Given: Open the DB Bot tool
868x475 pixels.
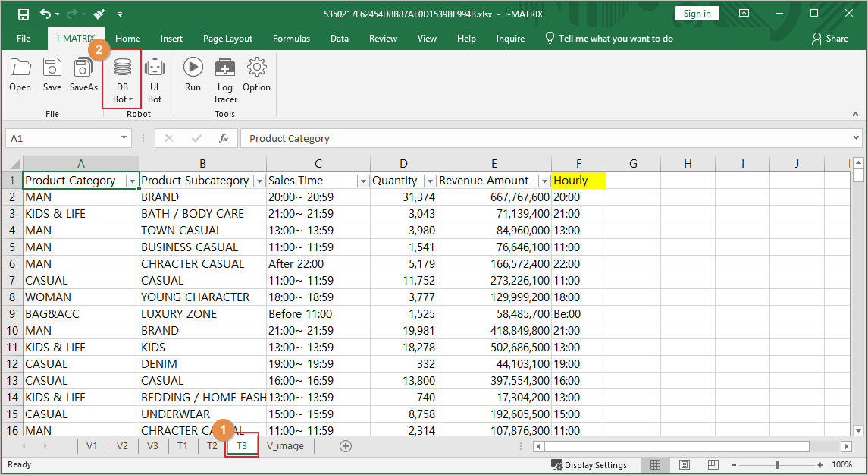Looking at the screenshot, I should [x=121, y=80].
